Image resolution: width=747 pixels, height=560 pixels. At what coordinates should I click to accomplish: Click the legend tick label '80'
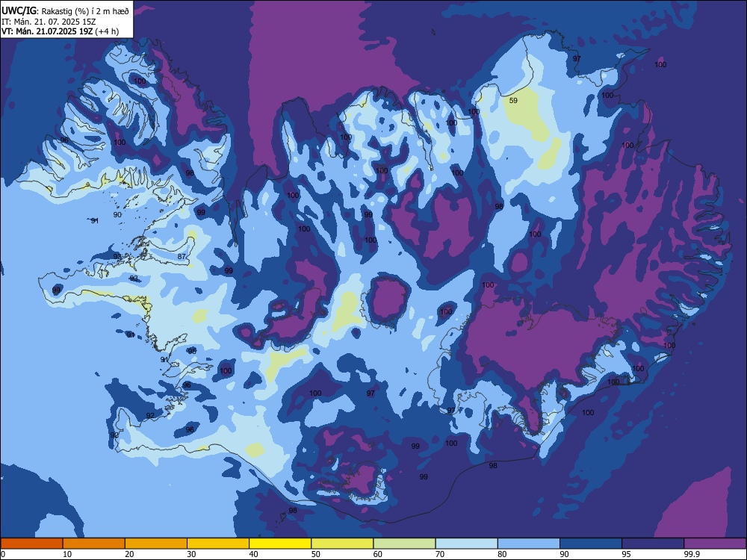point(502,554)
